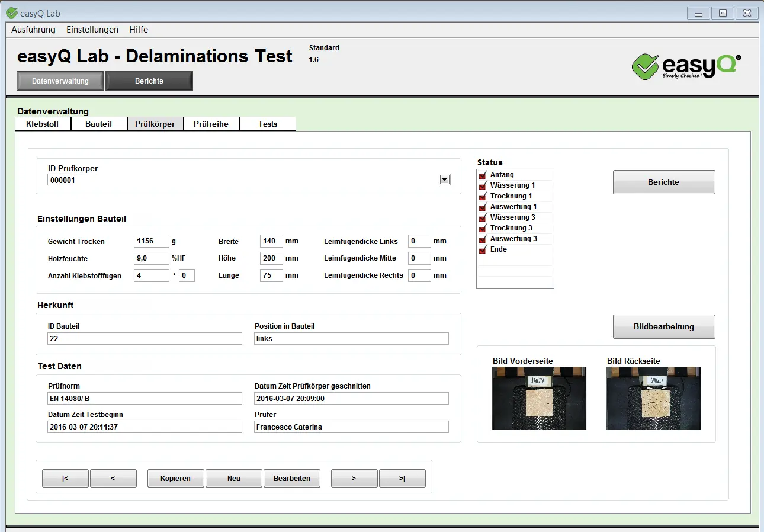Toggle the Trocknung 1 status checkbox
This screenshot has width=764, height=532.
(x=482, y=196)
